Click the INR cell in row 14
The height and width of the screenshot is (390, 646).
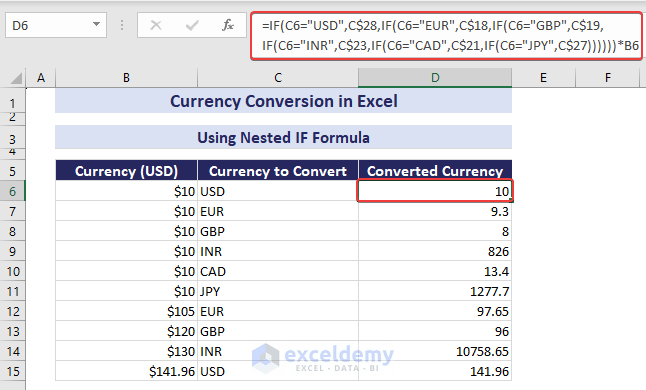click(278, 351)
